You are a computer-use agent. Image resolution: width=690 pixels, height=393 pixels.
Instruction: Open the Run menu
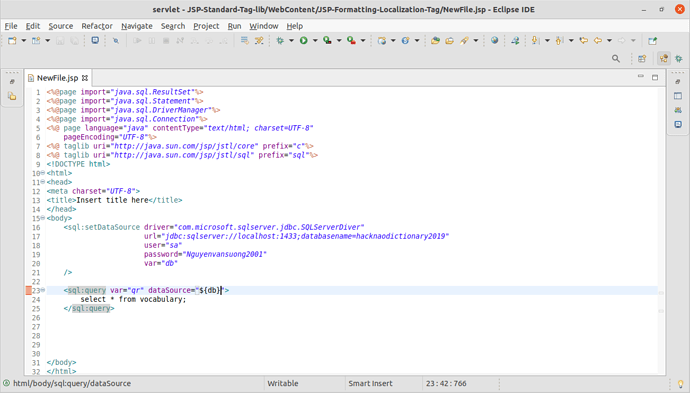235,26
